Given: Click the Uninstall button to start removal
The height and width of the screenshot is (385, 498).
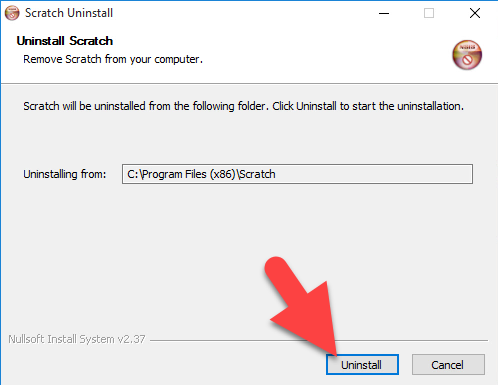Looking at the screenshot, I should tap(362, 365).
